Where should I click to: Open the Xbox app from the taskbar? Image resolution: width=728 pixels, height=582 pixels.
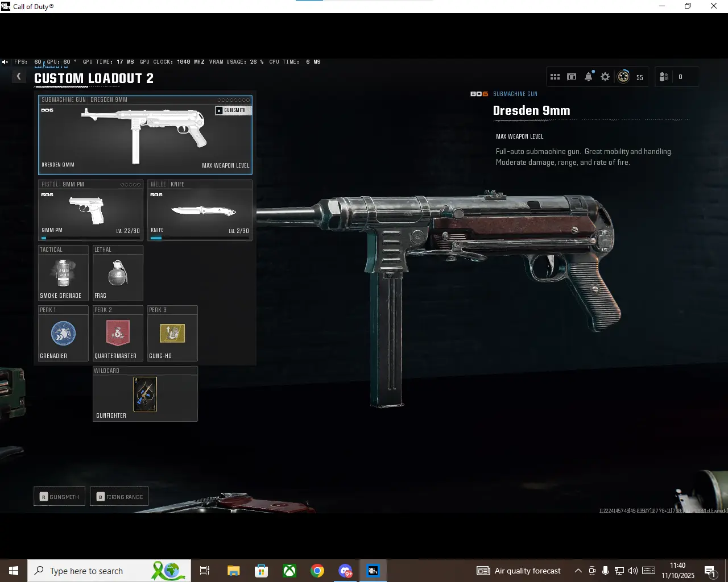[289, 571]
